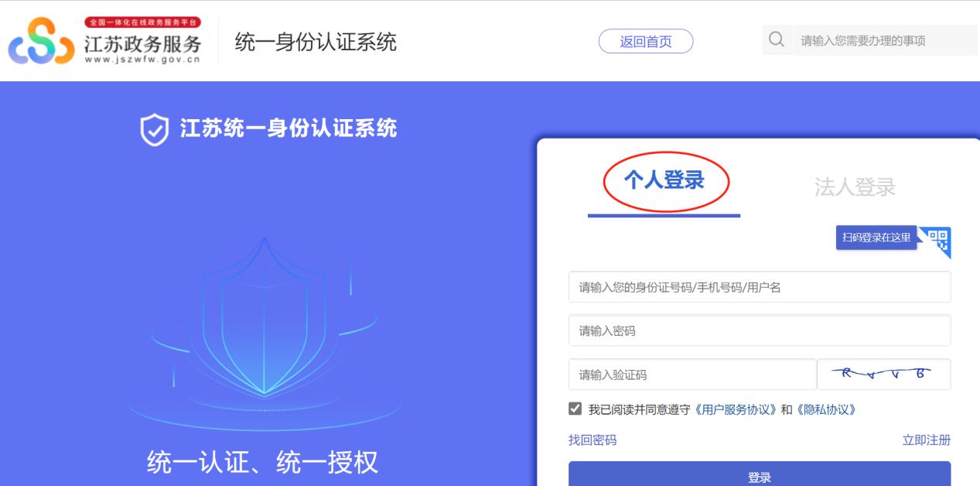Viewport: 980px width, 486px height.
Task: Click the magnifier search icon
Action: [x=777, y=39]
